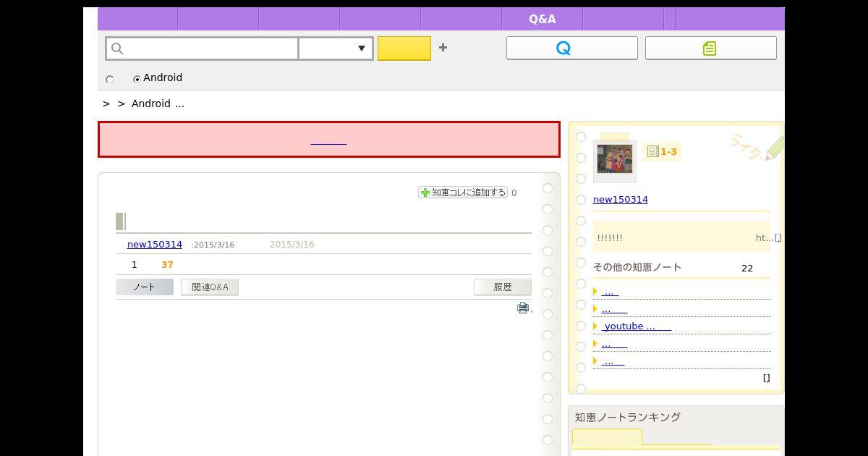Open new150314 profile link in the sidebar

pos(621,200)
